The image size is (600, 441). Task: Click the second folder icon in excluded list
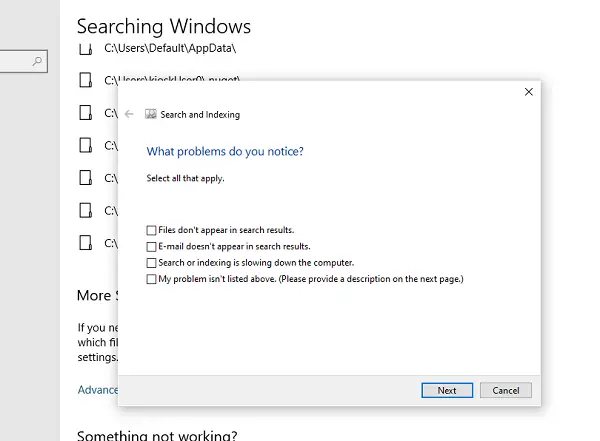click(85, 80)
